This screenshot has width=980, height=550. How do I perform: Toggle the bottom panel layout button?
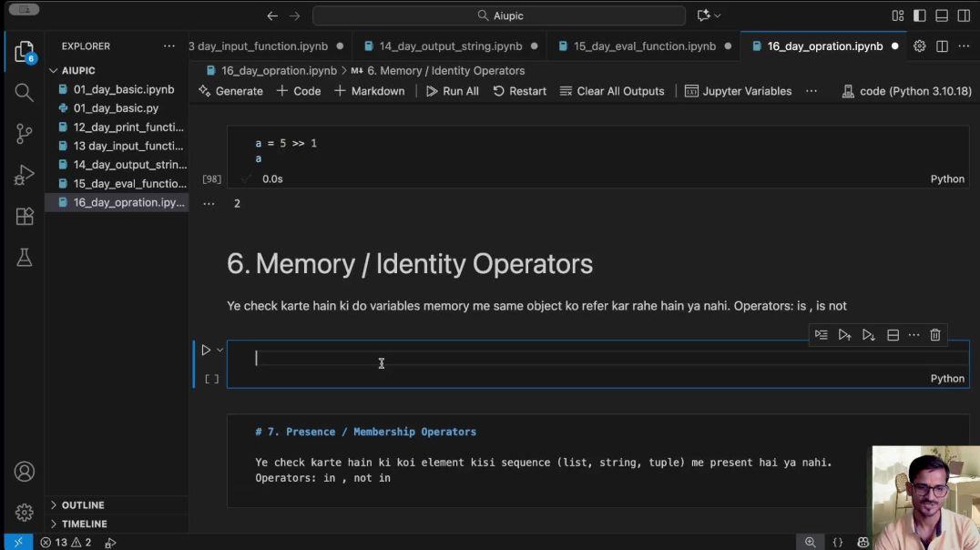[942, 15]
